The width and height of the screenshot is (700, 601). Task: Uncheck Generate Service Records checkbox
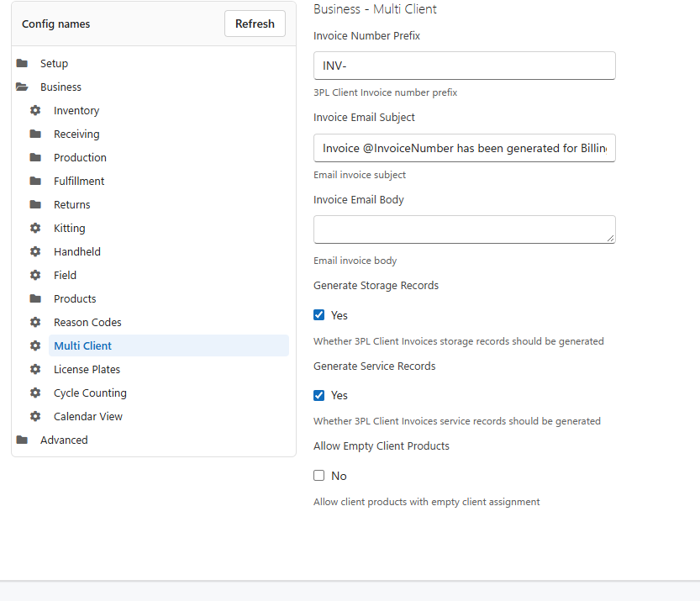(318, 395)
